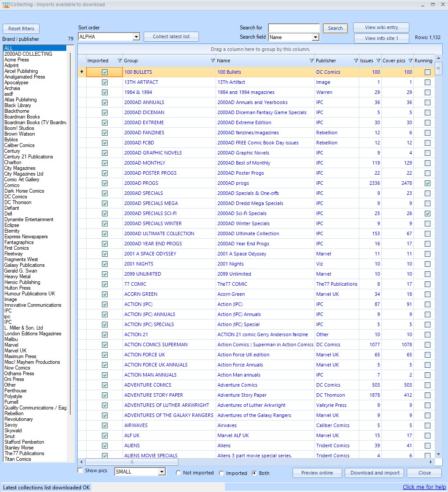Viewport: 448px width, 492px height.
Task: Select the Both radio button
Action: (x=254, y=473)
